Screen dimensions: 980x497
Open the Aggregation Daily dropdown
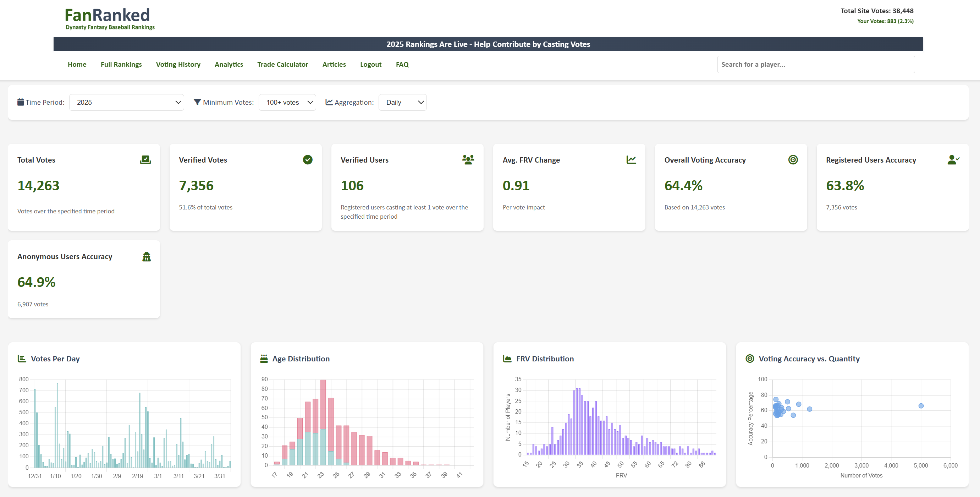[402, 102]
